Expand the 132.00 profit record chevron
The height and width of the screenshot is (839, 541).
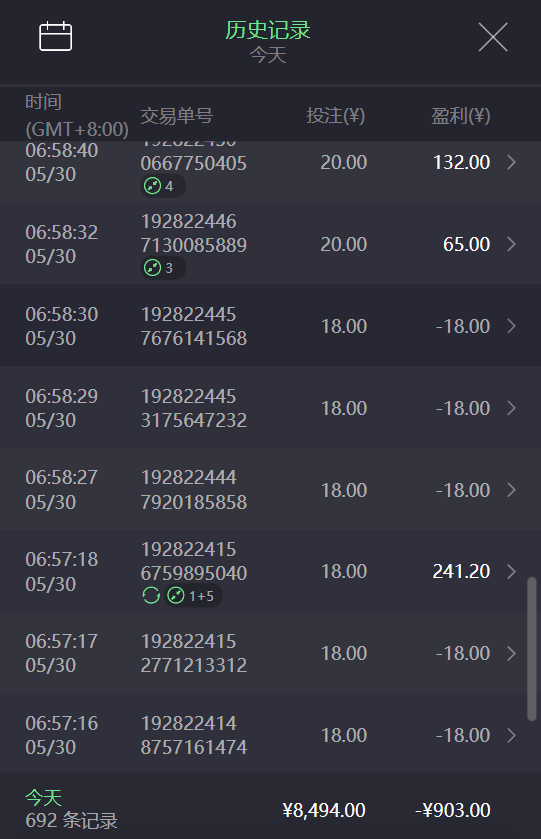coord(512,162)
